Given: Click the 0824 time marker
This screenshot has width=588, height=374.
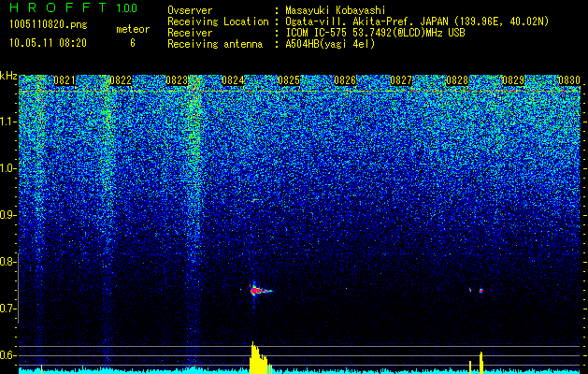Looking at the screenshot, I should [x=233, y=80].
